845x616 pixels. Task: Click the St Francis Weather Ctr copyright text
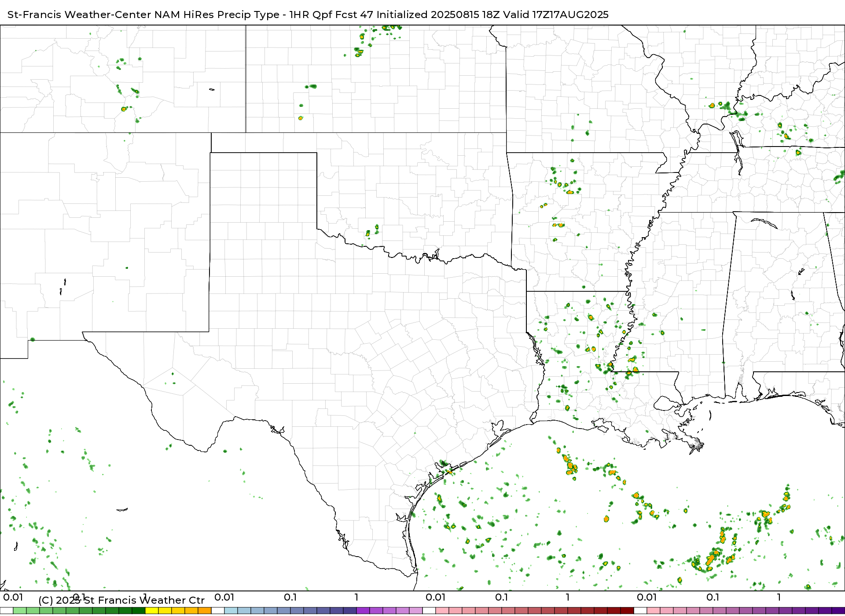(x=121, y=600)
